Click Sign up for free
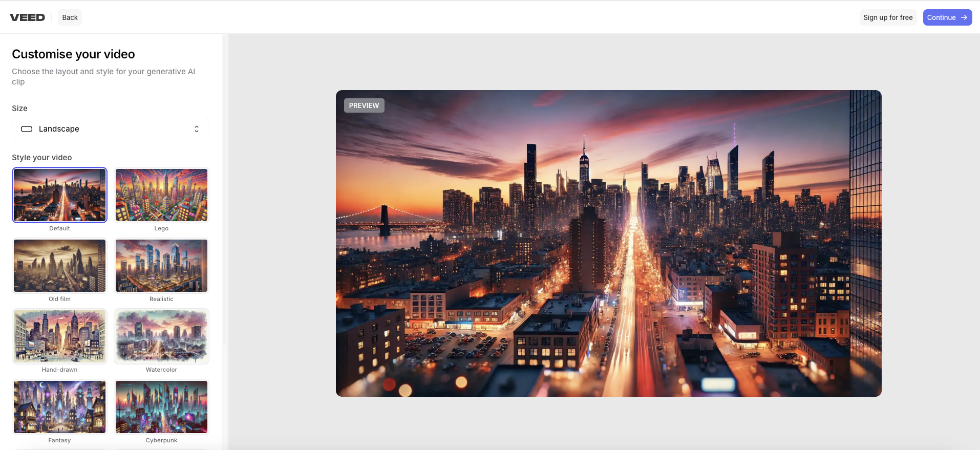Screen dimensions: 980x450 pyautogui.click(x=888, y=17)
